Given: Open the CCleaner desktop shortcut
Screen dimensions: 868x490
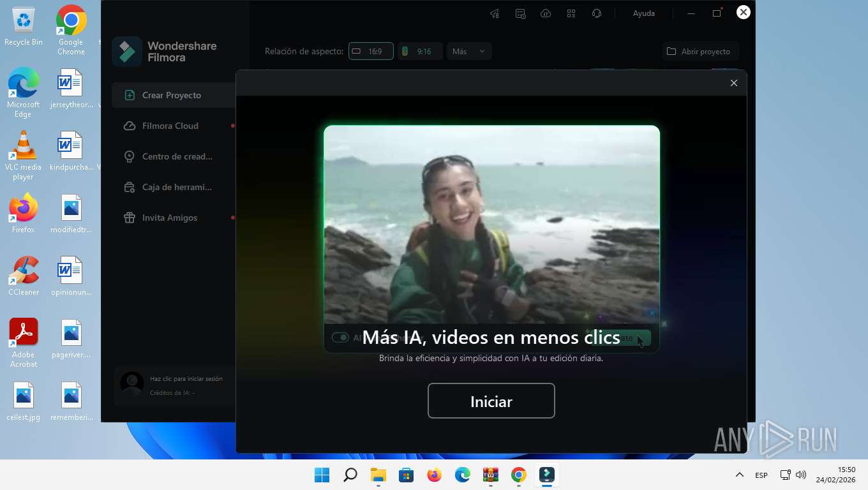Looking at the screenshot, I should [x=24, y=276].
